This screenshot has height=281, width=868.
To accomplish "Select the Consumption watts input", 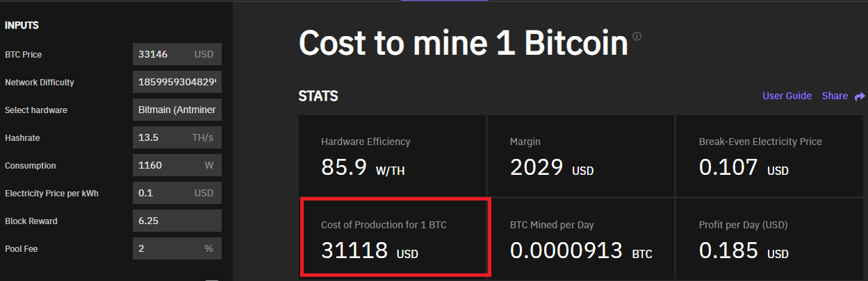I will click(x=164, y=166).
